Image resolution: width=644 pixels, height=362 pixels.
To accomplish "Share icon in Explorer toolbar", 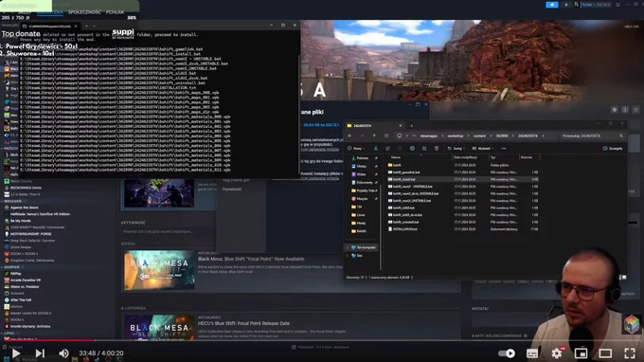I will point(424,149).
